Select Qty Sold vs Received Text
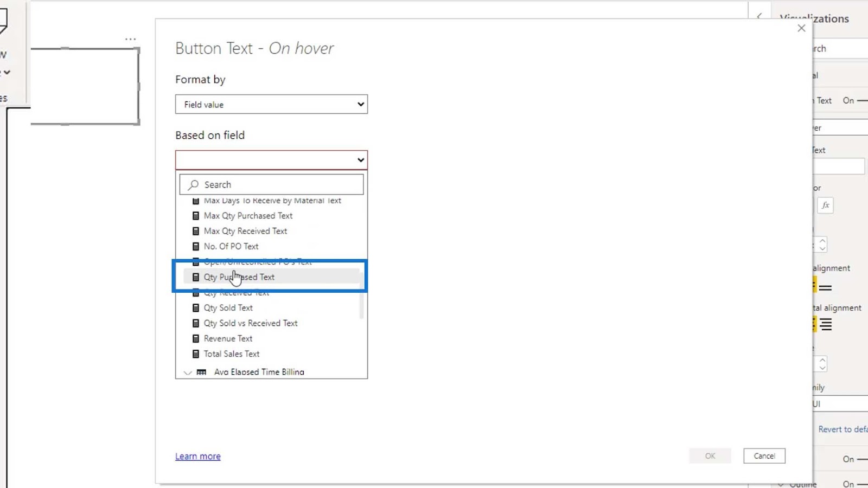868x488 pixels. [251, 323]
